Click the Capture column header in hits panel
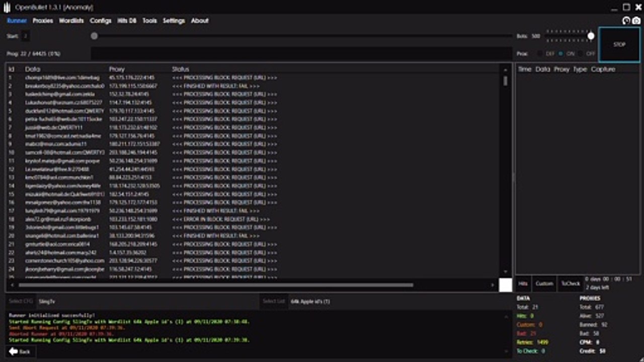 (x=603, y=69)
